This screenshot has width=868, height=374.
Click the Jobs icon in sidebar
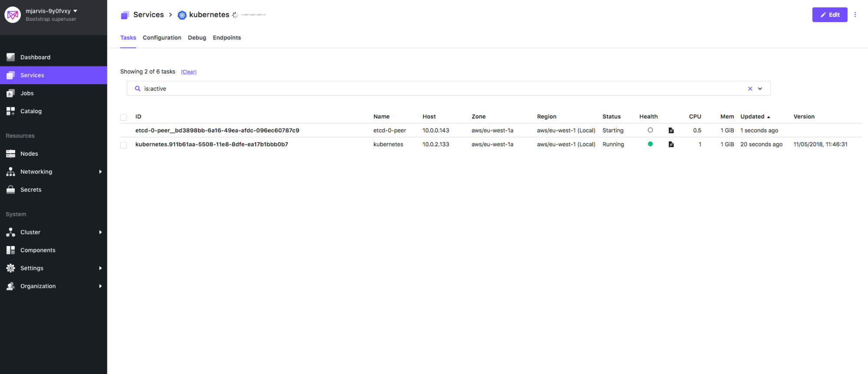(11, 93)
